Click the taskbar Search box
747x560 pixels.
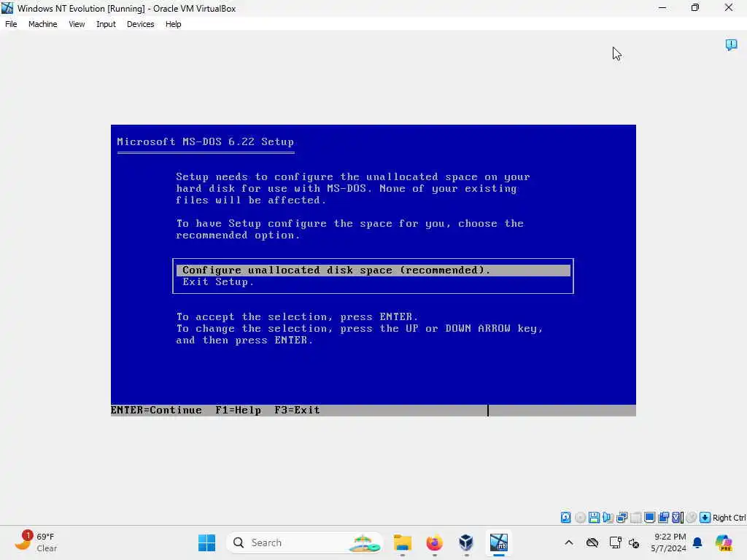coord(305,542)
